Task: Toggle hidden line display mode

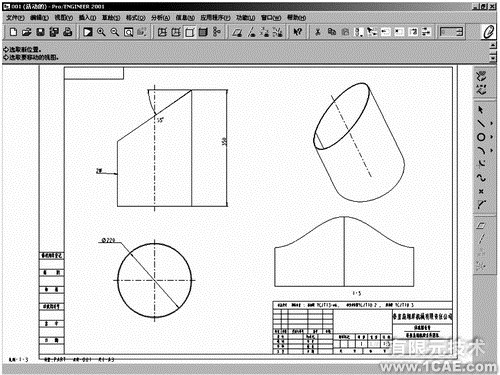Action: pos(176,32)
